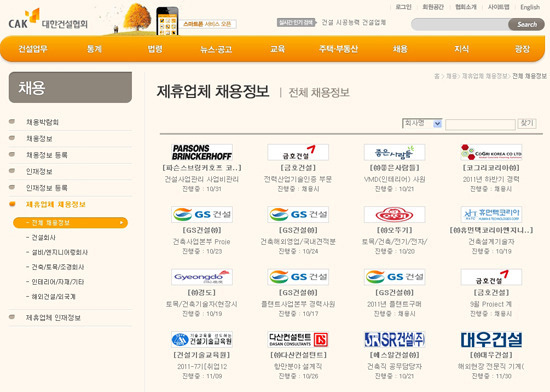This screenshot has height=392, width=550.
Task: Open the 통계 menu
Action: click(94, 49)
